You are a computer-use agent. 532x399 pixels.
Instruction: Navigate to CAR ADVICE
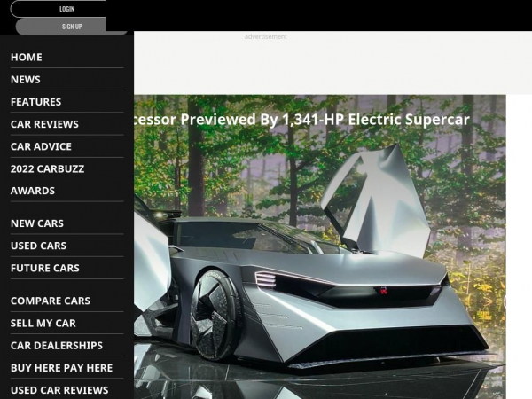click(41, 146)
